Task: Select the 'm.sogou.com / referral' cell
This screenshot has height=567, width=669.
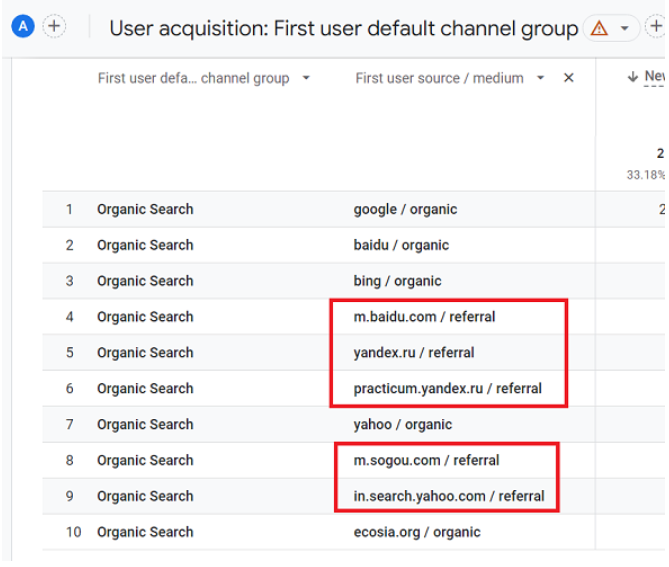Action: (426, 460)
